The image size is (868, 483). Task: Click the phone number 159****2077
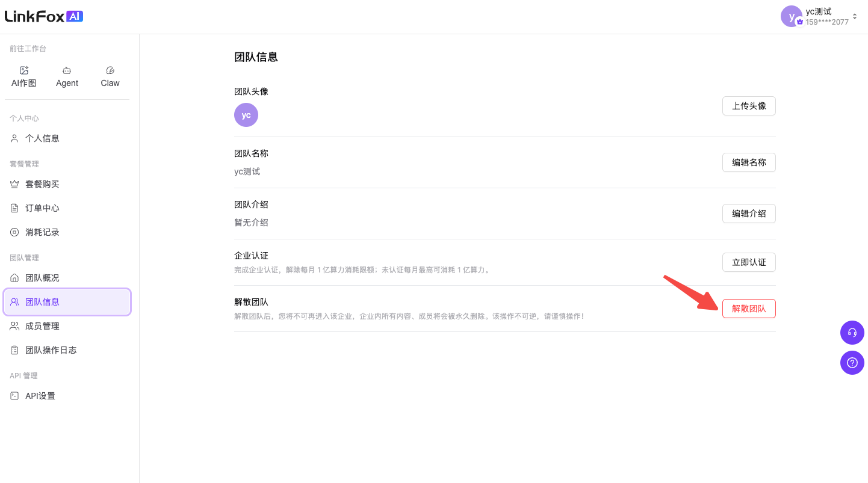[x=827, y=22]
